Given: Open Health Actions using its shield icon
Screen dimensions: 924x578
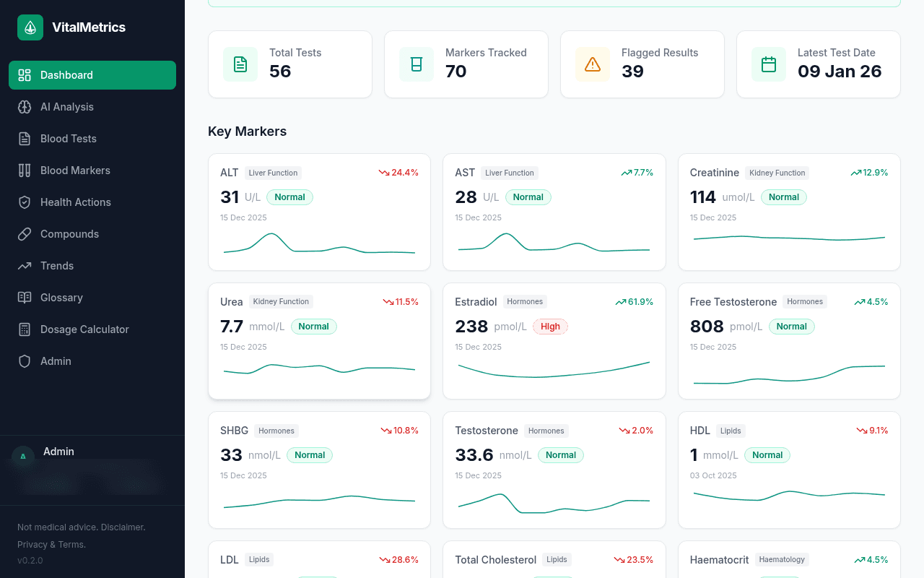Looking at the screenshot, I should coord(24,202).
